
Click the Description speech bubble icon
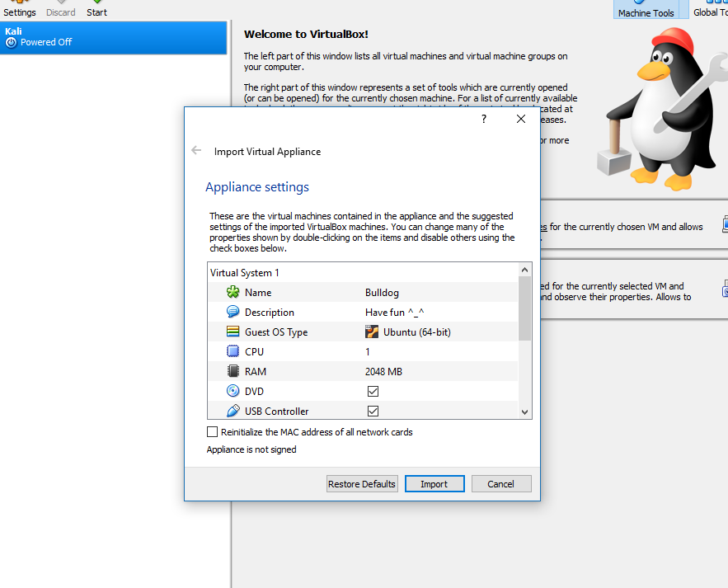click(x=232, y=312)
